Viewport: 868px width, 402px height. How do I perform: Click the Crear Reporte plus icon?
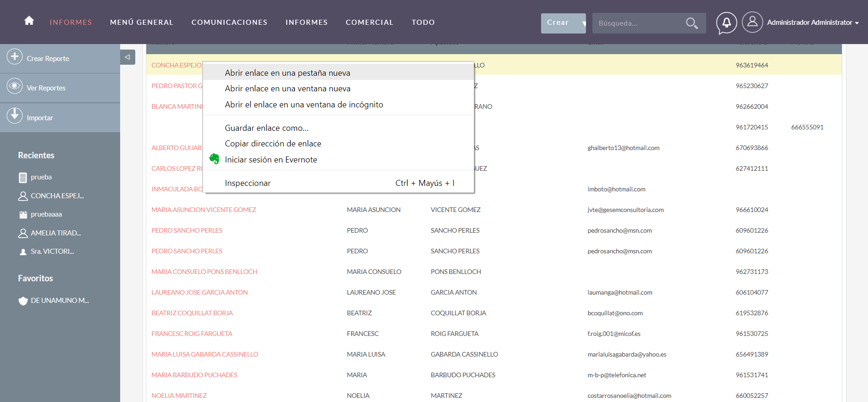pos(15,56)
